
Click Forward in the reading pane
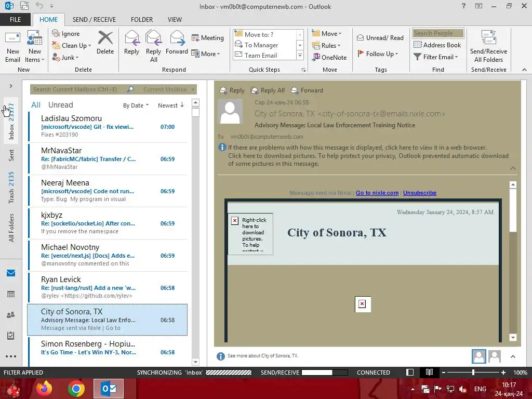point(307,90)
